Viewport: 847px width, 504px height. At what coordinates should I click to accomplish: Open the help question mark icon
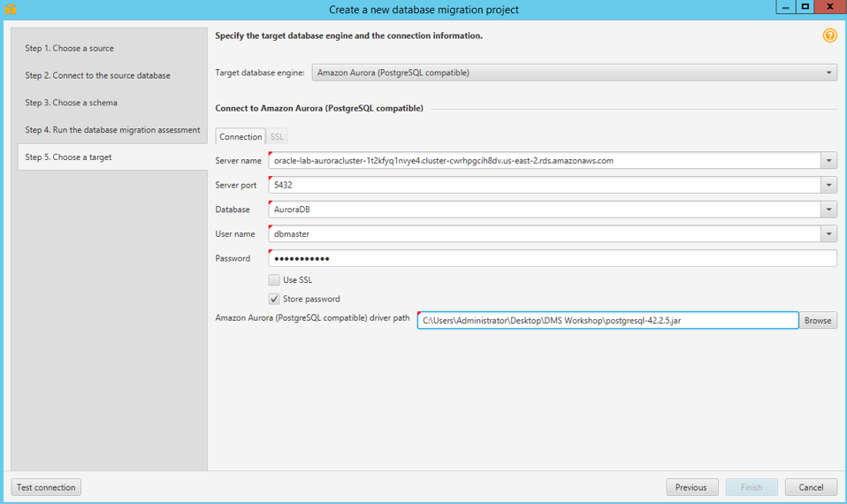(x=829, y=35)
